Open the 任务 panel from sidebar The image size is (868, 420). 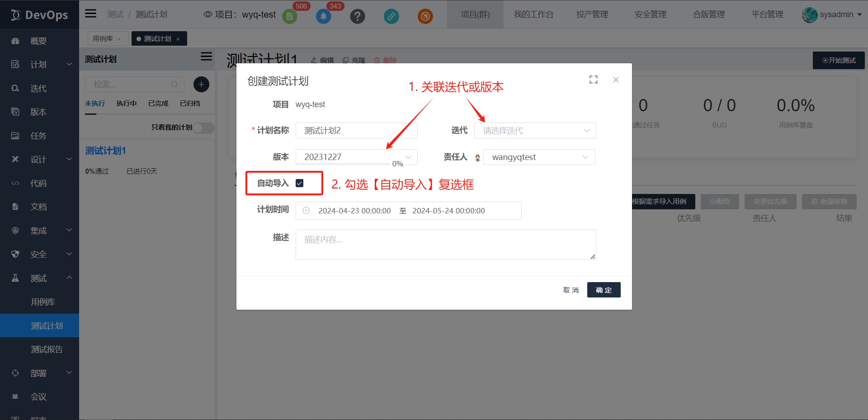(38, 135)
